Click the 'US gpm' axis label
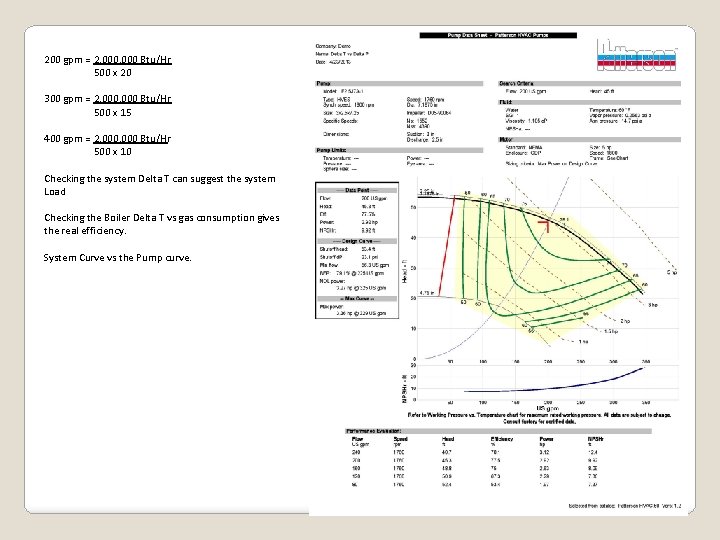 coord(547,408)
